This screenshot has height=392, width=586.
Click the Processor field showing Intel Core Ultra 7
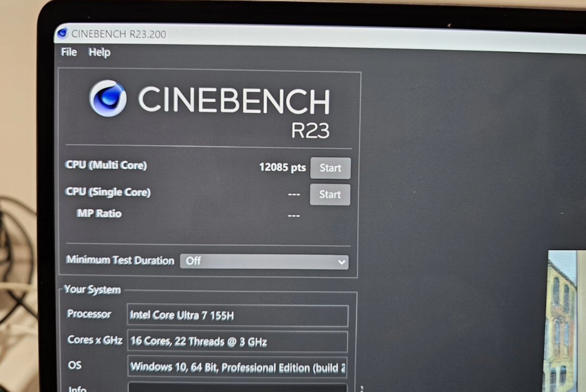click(x=237, y=315)
